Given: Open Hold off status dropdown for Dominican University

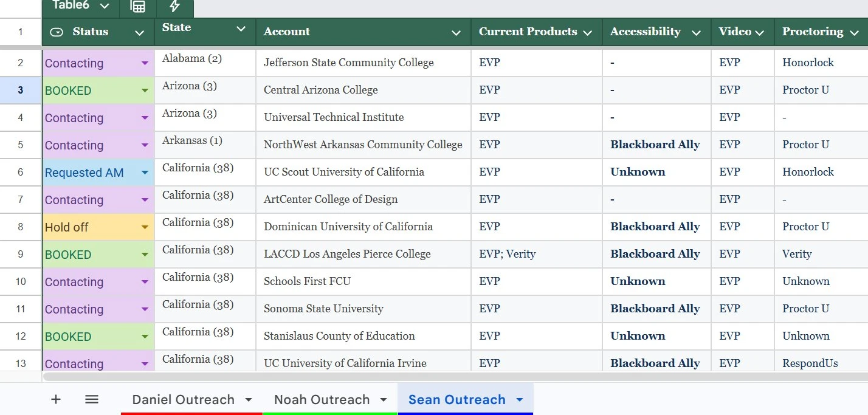Looking at the screenshot, I should (145, 227).
